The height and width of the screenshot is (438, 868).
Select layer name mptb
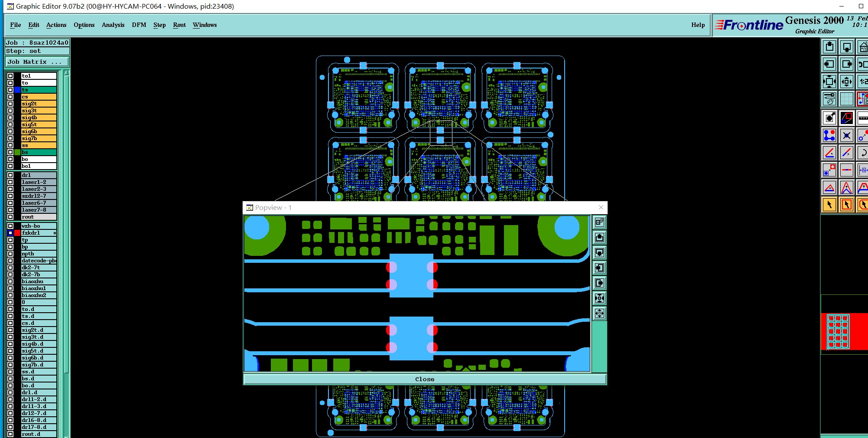[x=39, y=254]
